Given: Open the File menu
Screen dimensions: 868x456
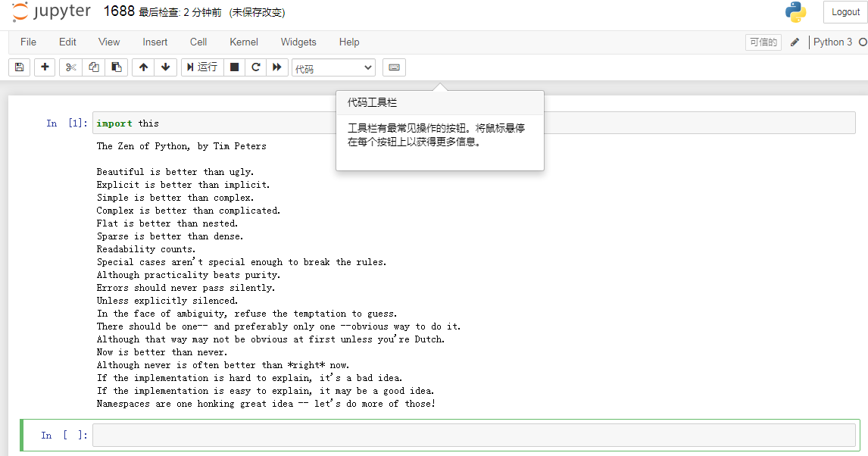Looking at the screenshot, I should tap(28, 42).
